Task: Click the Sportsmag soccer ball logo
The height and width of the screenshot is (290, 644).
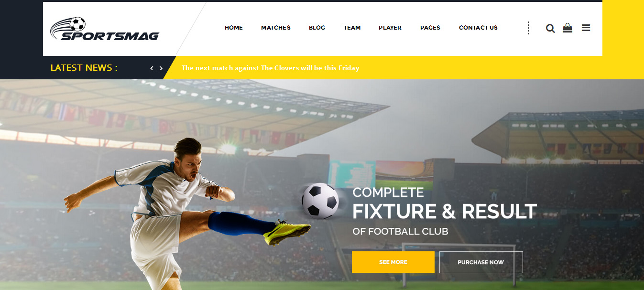Action: (105, 29)
